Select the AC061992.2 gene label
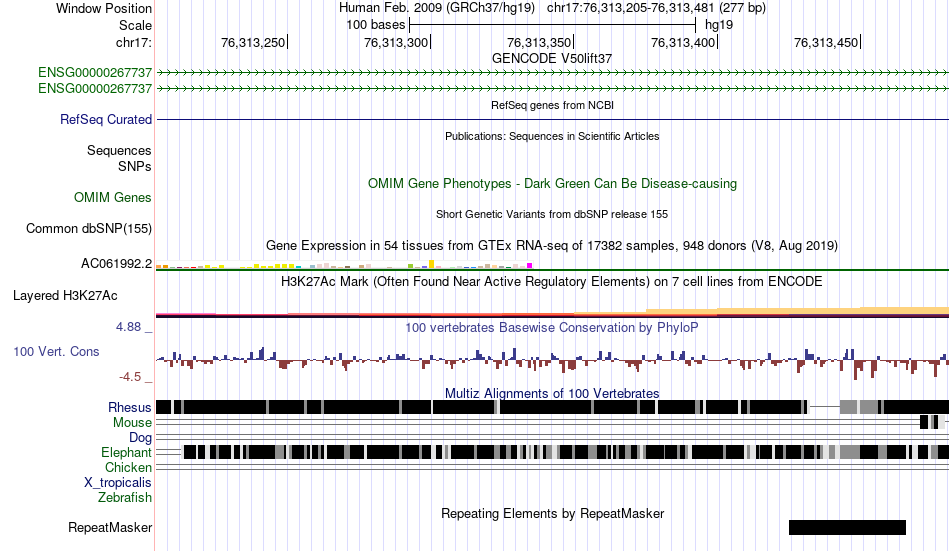This screenshot has width=950, height=551. click(116, 264)
